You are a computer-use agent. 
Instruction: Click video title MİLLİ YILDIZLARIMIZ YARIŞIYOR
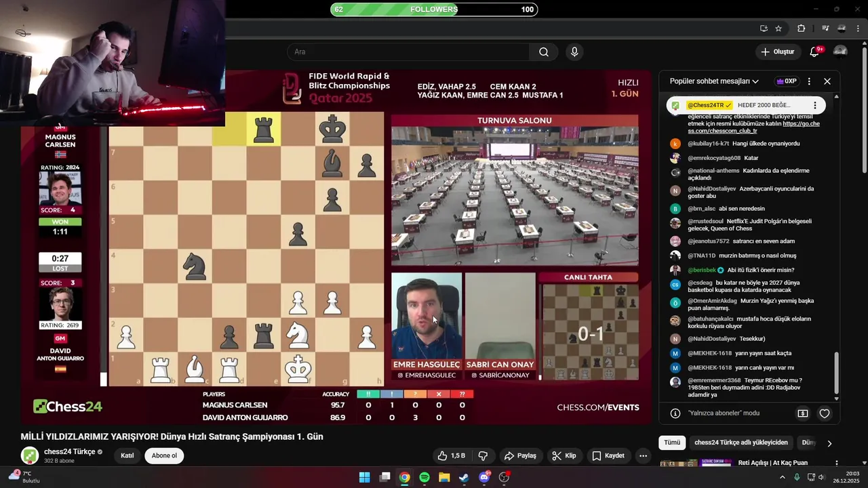click(172, 436)
